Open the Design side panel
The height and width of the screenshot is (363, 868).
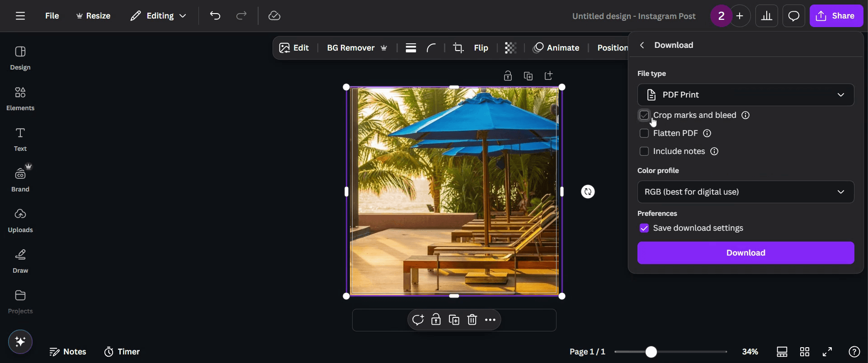(20, 58)
